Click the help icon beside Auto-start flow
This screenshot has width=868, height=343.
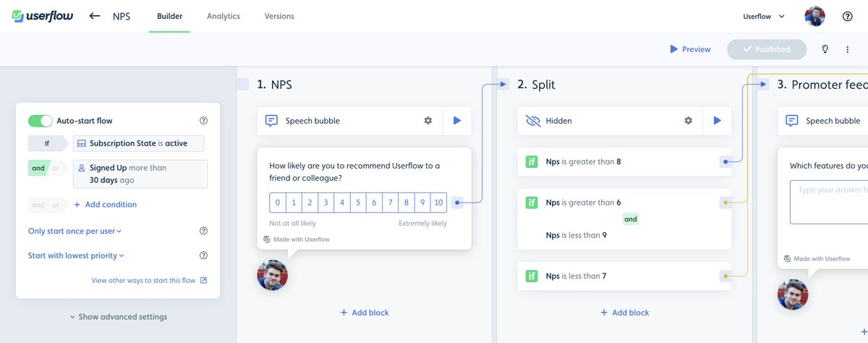pyautogui.click(x=203, y=121)
